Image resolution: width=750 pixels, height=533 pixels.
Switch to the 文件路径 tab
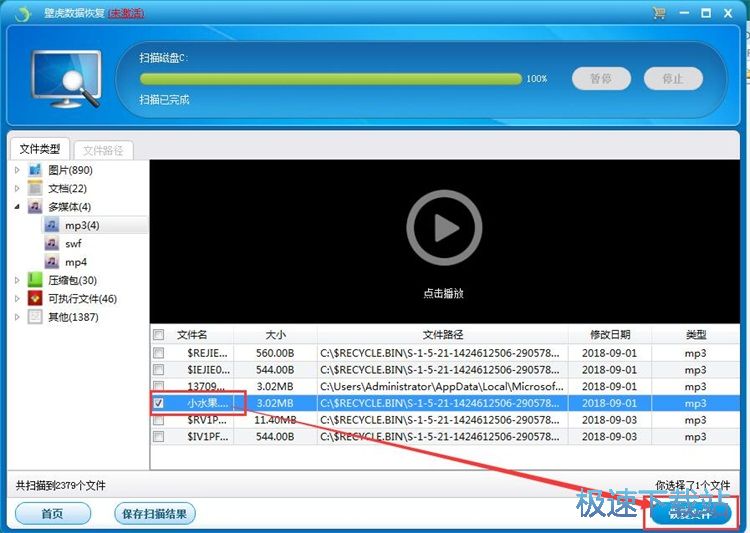pyautogui.click(x=103, y=151)
